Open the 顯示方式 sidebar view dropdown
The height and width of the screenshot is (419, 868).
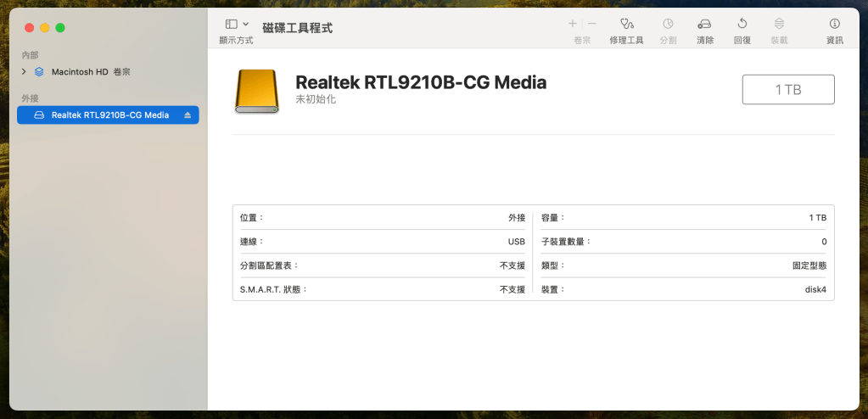point(237,25)
